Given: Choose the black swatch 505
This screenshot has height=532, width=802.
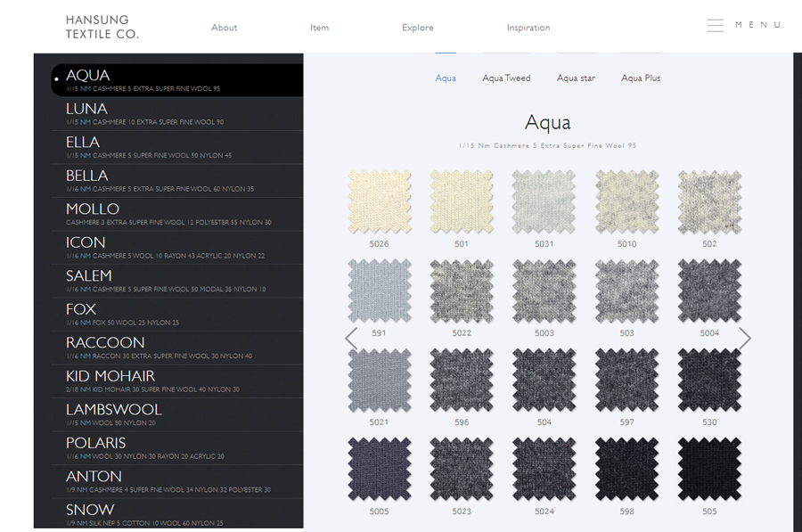Looking at the screenshot, I should 709,469.
